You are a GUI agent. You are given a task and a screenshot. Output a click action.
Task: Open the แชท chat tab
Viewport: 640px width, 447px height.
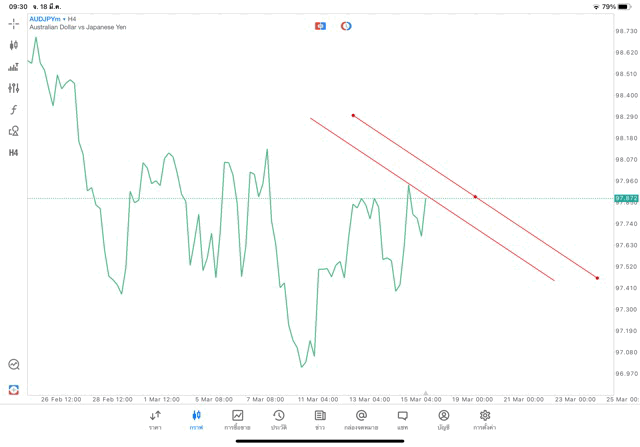tap(402, 419)
